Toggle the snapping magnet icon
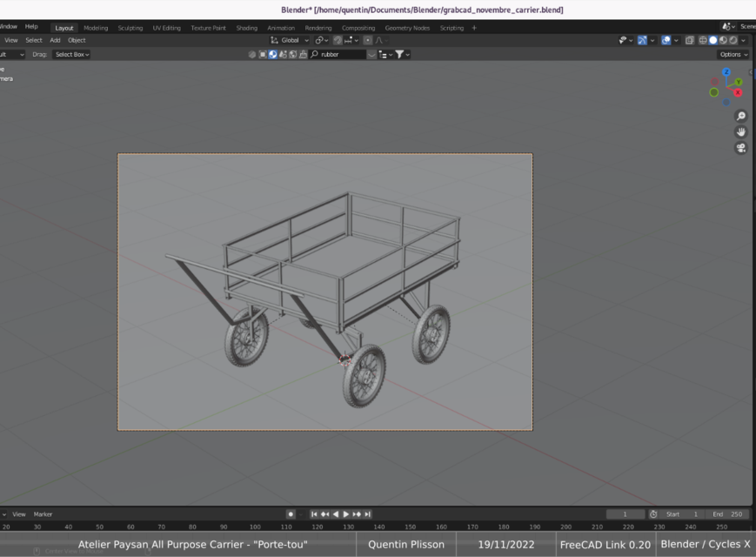This screenshot has width=756, height=557. 337,39
